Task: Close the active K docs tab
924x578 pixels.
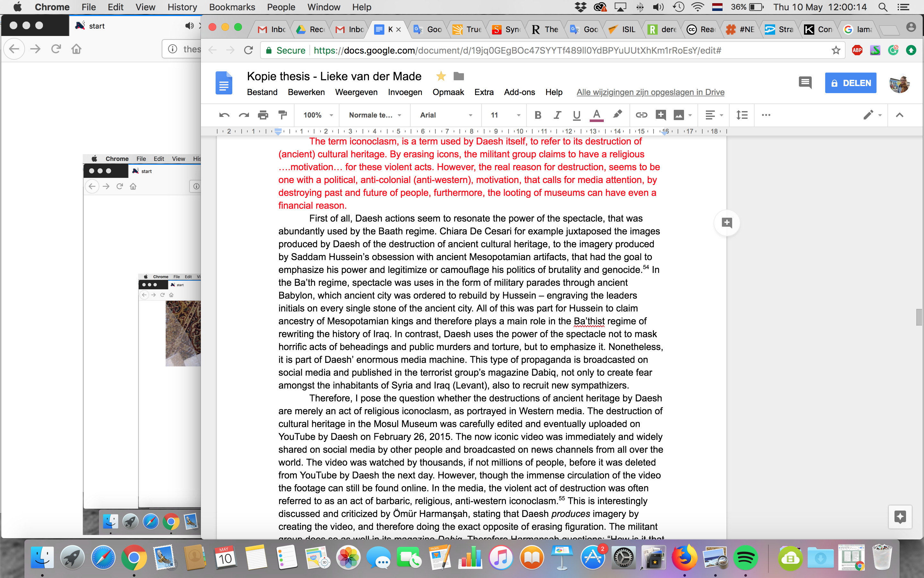Action: [398, 30]
